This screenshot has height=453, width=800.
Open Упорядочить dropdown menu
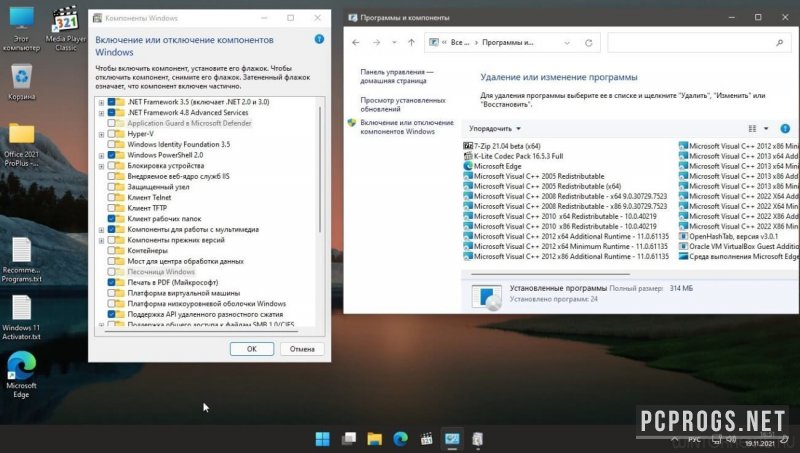494,129
